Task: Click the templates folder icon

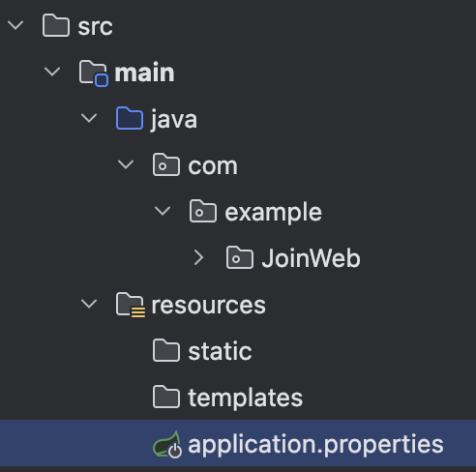Action: 166,397
